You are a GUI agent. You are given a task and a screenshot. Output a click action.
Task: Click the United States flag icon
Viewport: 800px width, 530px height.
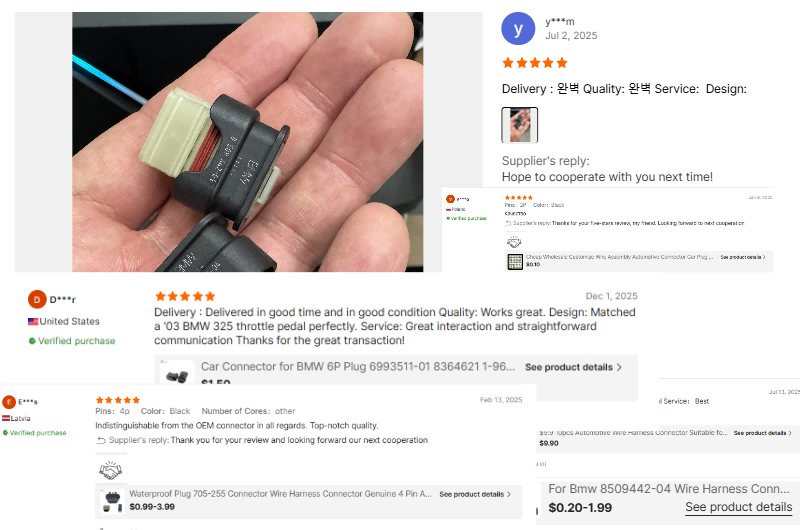[x=33, y=321]
